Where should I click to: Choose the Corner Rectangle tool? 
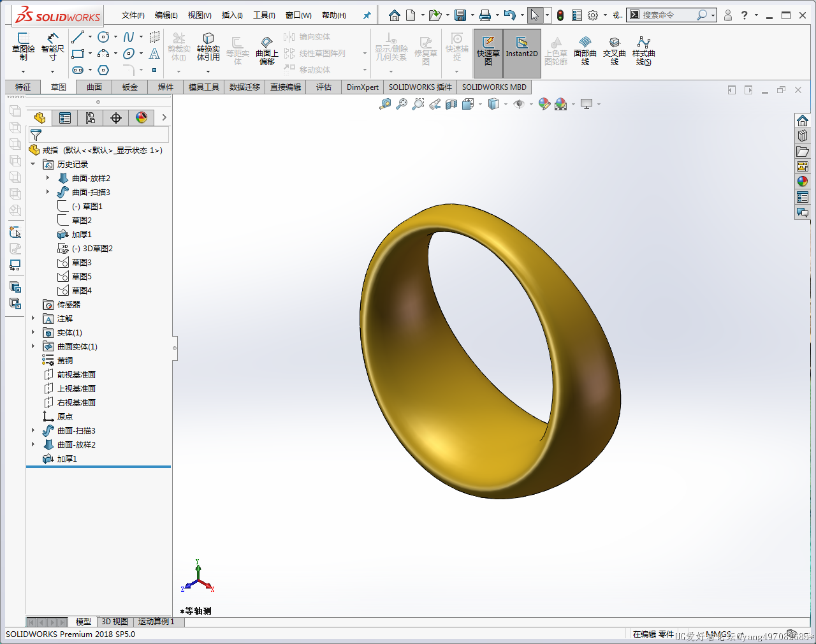pos(78,54)
